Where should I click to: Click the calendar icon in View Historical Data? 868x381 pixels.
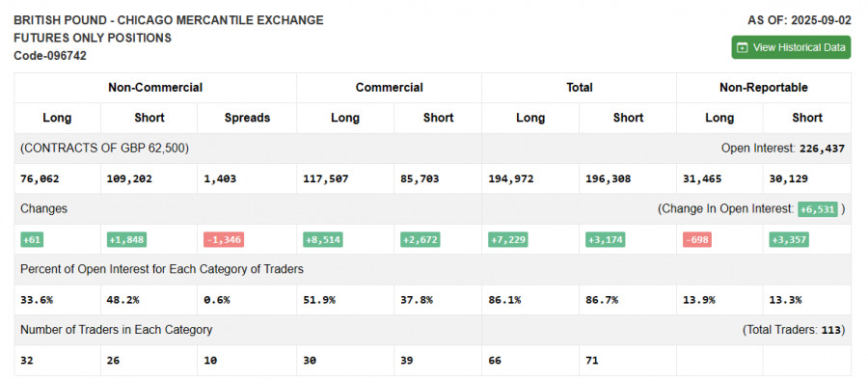743,47
